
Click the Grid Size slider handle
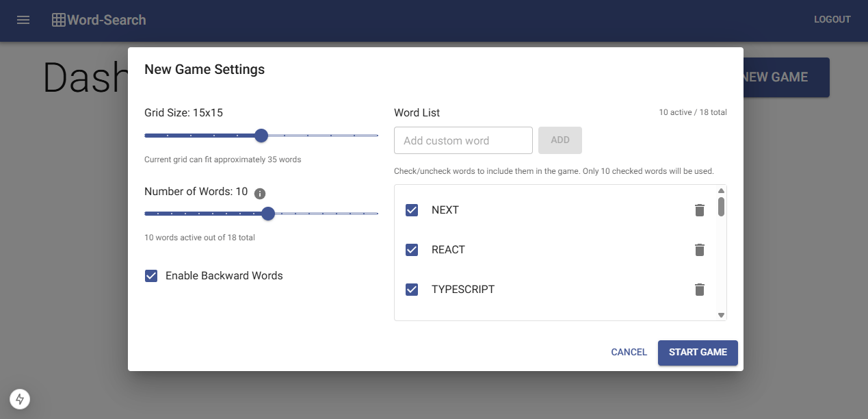[x=261, y=136]
